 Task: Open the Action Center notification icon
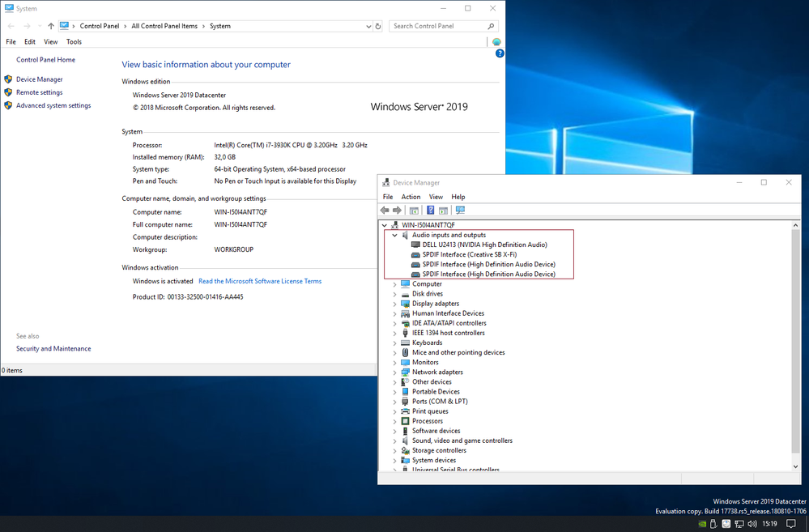(791, 524)
